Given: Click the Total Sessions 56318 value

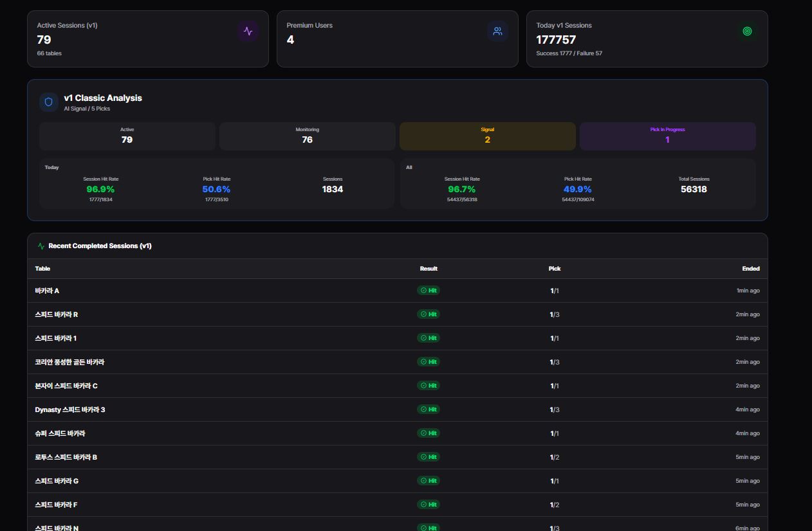Looking at the screenshot, I should click(694, 189).
